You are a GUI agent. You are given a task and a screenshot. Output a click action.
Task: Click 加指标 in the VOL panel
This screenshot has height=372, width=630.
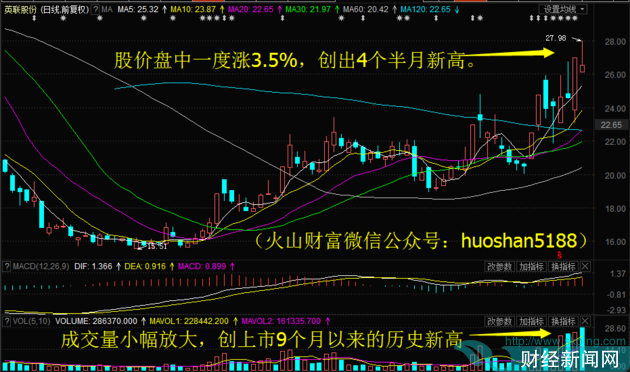532,321
